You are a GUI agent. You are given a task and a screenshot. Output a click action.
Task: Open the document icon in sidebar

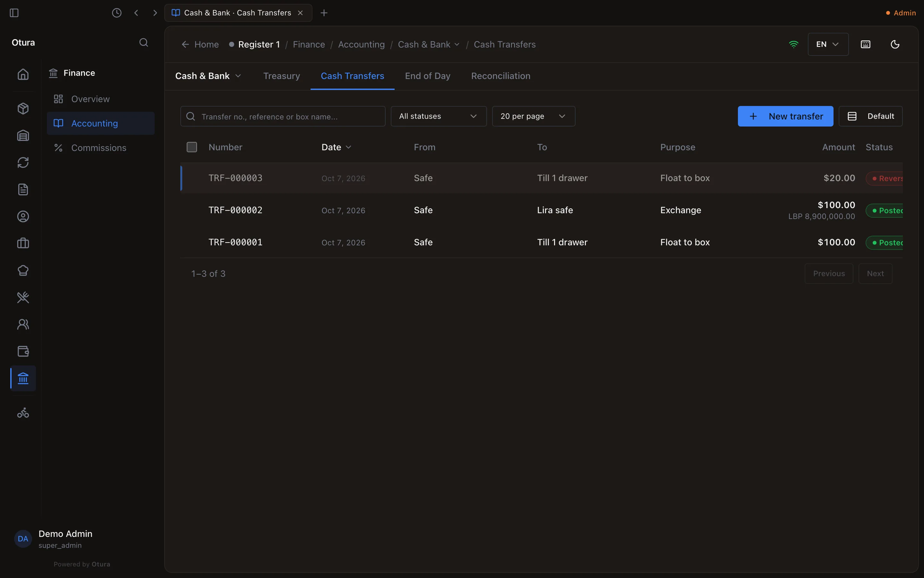(23, 189)
